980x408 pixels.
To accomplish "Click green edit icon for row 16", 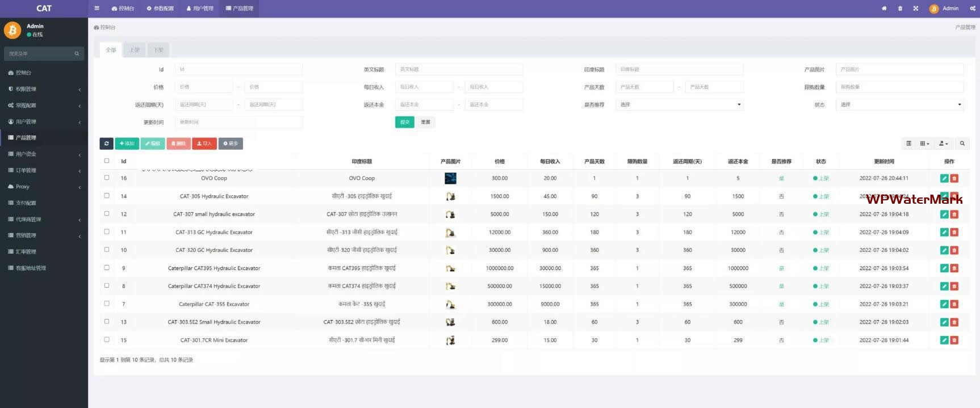I will click(944, 178).
